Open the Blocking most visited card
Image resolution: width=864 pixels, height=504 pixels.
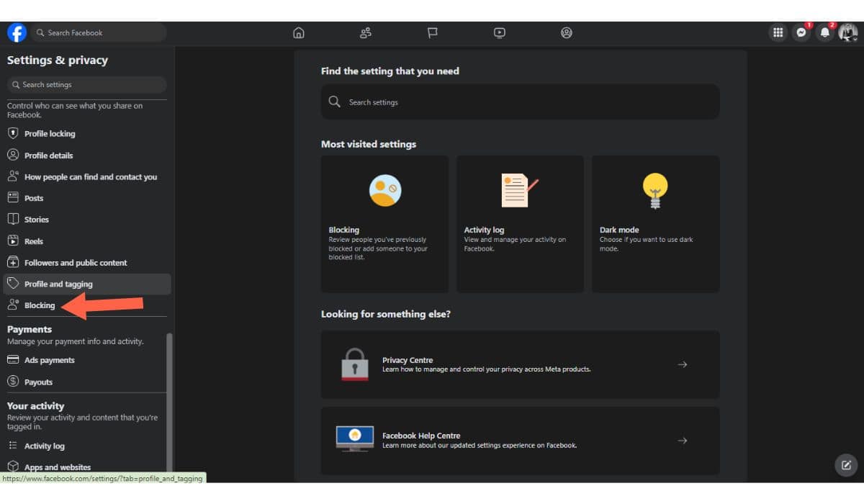pyautogui.click(x=384, y=224)
